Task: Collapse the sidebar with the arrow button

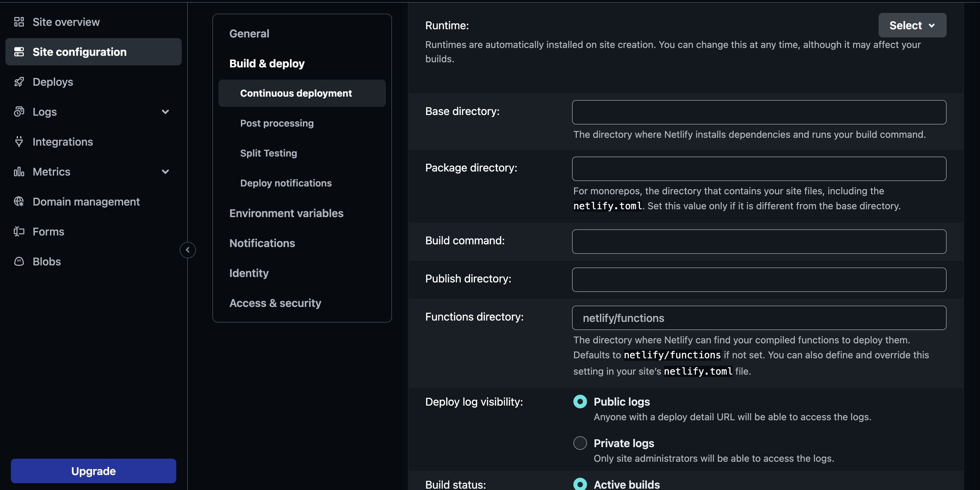Action: [x=187, y=250]
